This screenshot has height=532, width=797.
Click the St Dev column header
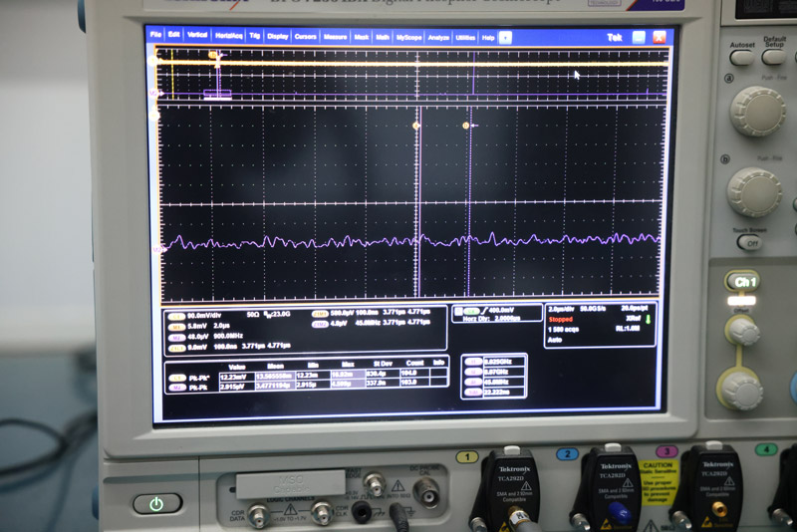coord(383,364)
